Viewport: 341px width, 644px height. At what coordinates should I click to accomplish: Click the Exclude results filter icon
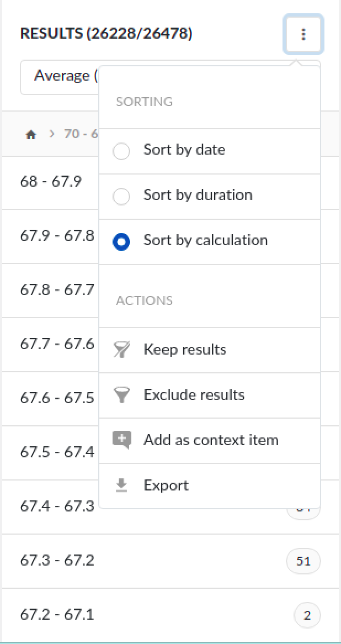(121, 394)
